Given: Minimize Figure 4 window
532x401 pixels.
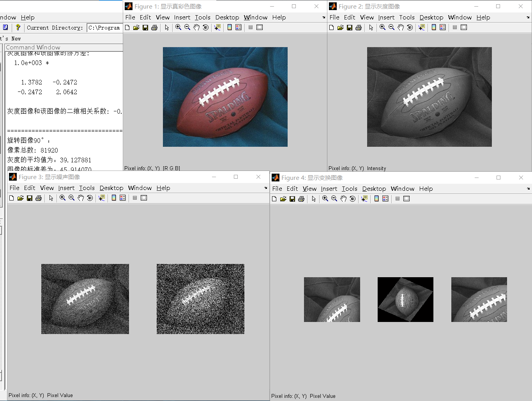Looking at the screenshot, I should 477,178.
